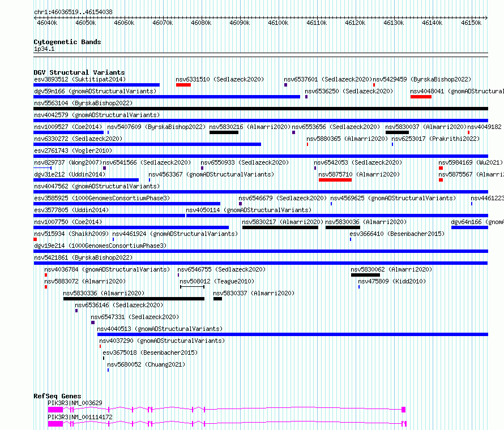Image resolution: width=504 pixels, height=430 pixels.
Task: Select the nsv6330272 (Sedlazeck2020) label
Action: [78, 139]
